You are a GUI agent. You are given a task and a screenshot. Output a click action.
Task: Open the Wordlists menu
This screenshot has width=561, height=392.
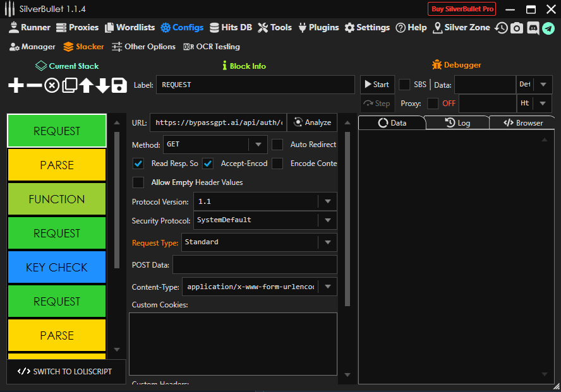point(130,28)
